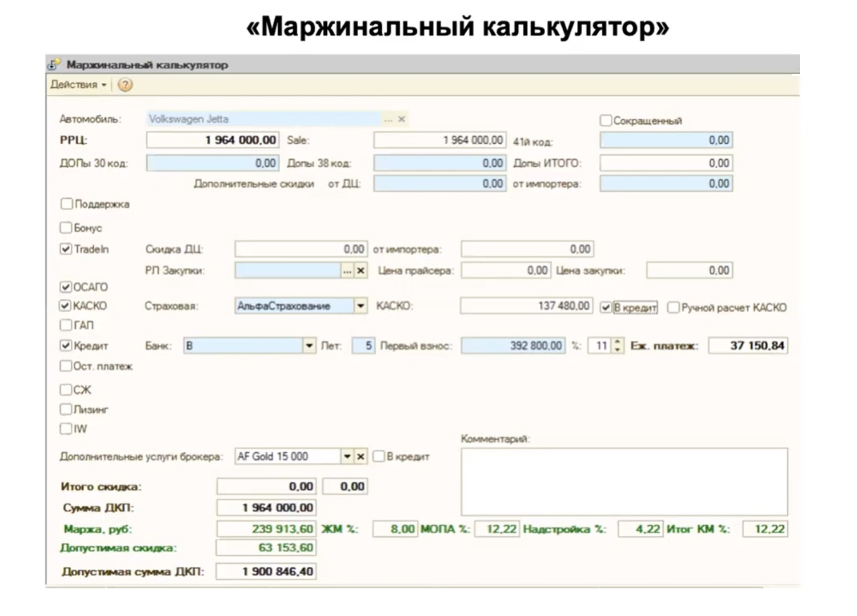Viewport: 857px width, 616px height.
Task: Expand Дополнительные услуги брокера dropdown
Action: tap(347, 456)
